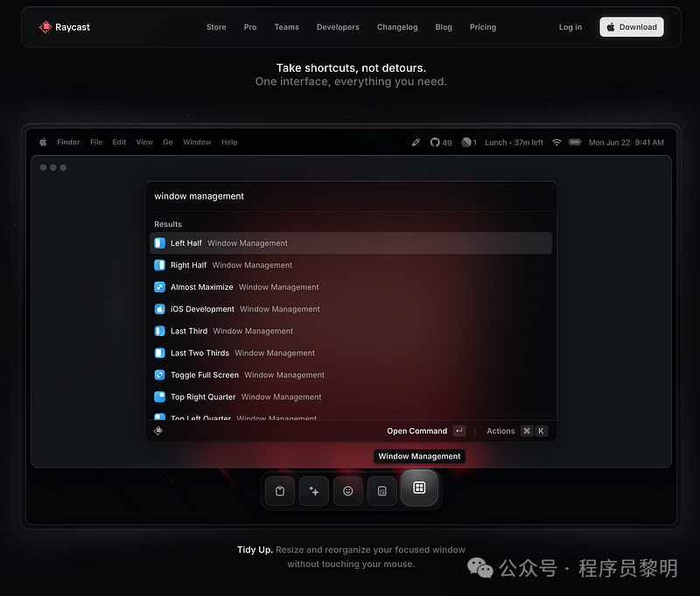The height and width of the screenshot is (596, 700).
Task: Click the K key icon
Action: [541, 431]
